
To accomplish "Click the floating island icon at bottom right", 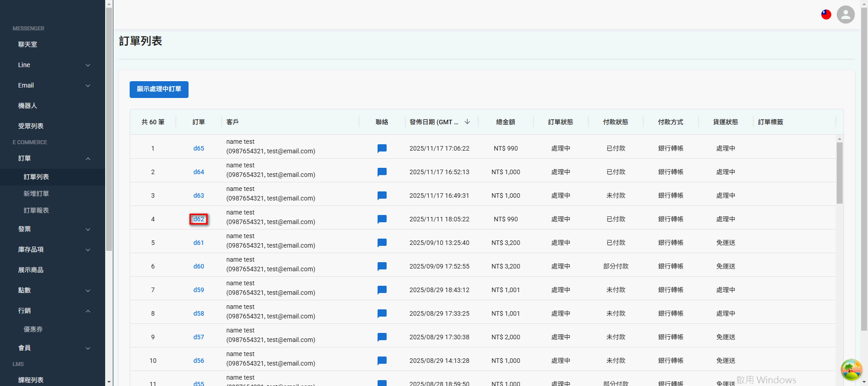I will (851, 369).
